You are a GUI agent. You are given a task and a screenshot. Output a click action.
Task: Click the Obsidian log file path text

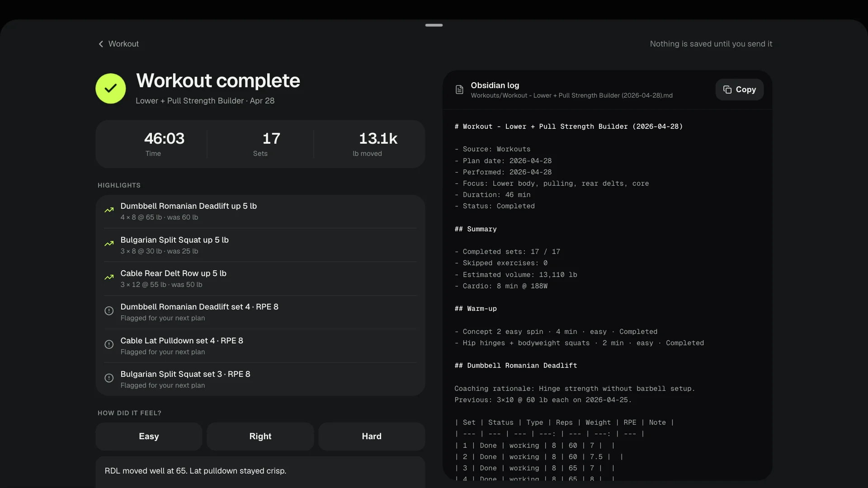click(x=571, y=95)
